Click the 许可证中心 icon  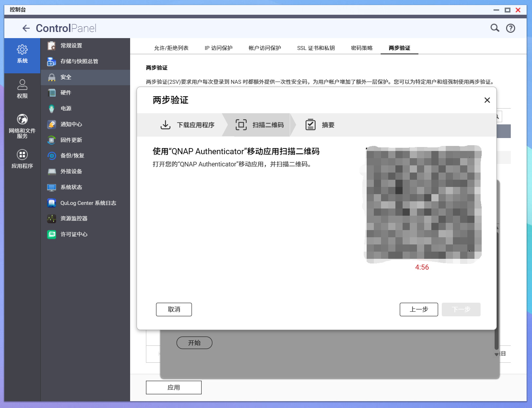52,234
